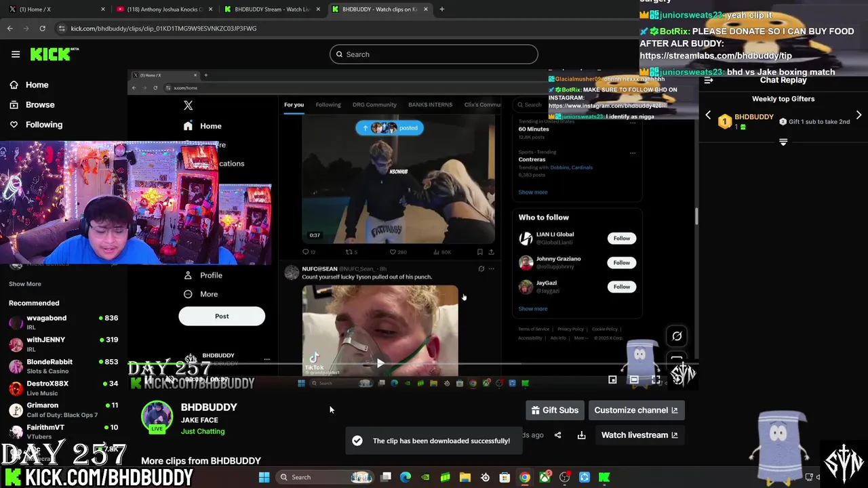Expand the Weekly top Gifters list

(783, 142)
